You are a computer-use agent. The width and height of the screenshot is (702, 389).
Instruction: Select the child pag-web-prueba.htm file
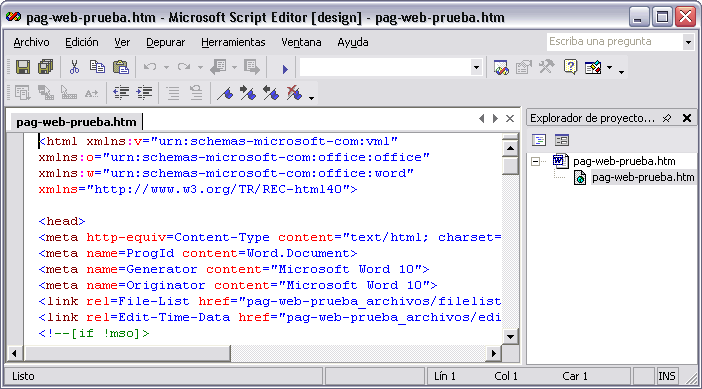643,177
